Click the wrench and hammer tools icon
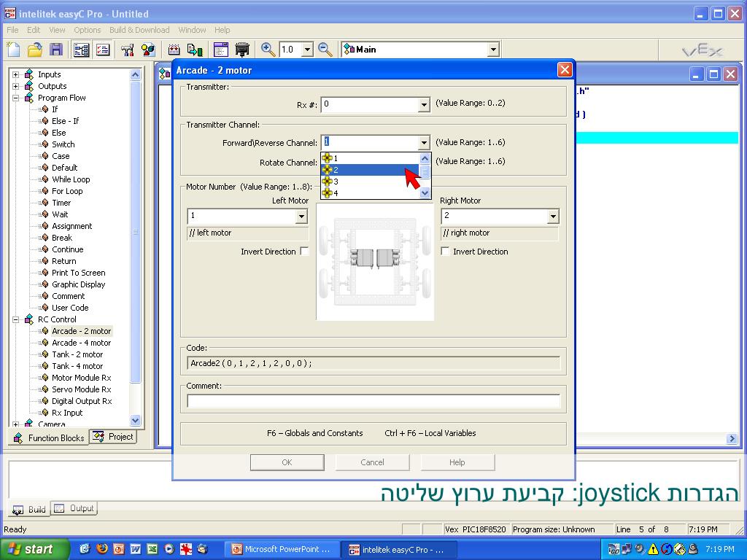Image resolution: width=747 pixels, height=560 pixels. [x=127, y=50]
